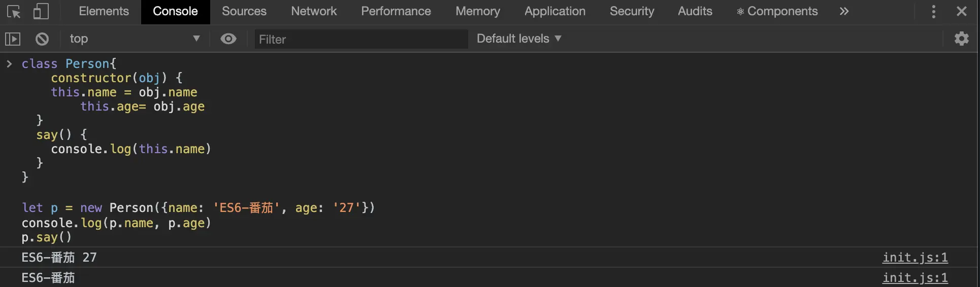Image resolution: width=980 pixels, height=287 pixels.
Task: Toggle the device toolbar icon
Action: (x=41, y=11)
